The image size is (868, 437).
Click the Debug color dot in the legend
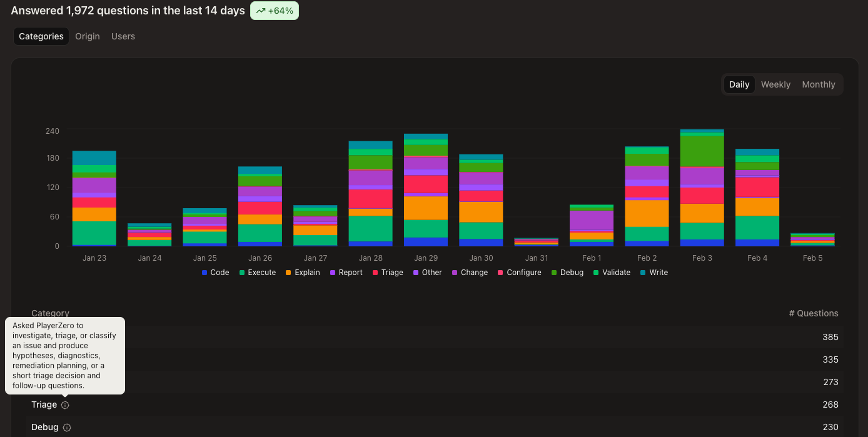pos(555,272)
